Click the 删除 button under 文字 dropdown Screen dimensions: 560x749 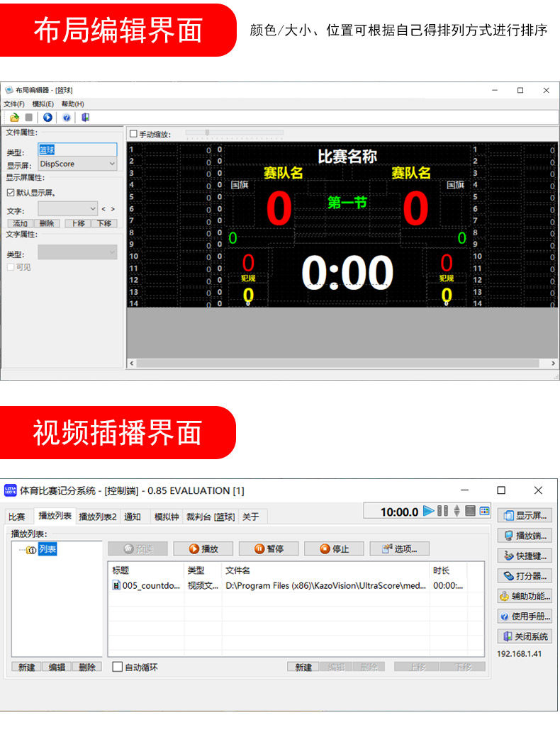click(47, 223)
